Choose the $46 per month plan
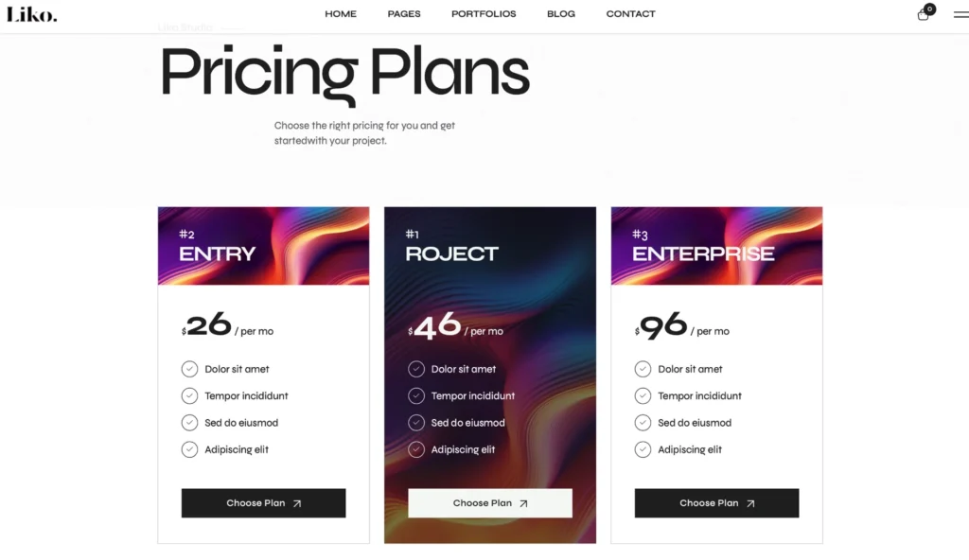This screenshot has width=969, height=560. pyautogui.click(x=490, y=503)
